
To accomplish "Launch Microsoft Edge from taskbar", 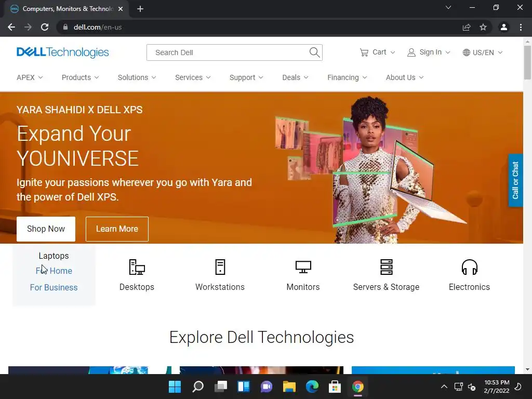I will coord(312,387).
